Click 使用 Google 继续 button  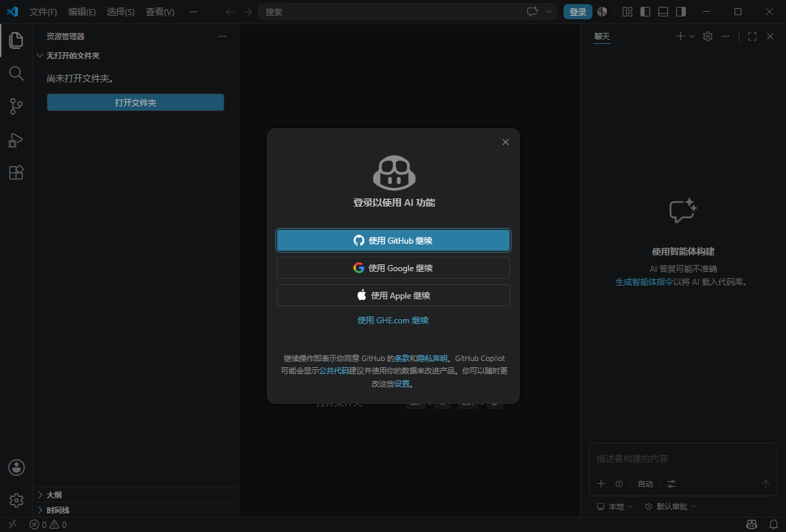coord(393,268)
